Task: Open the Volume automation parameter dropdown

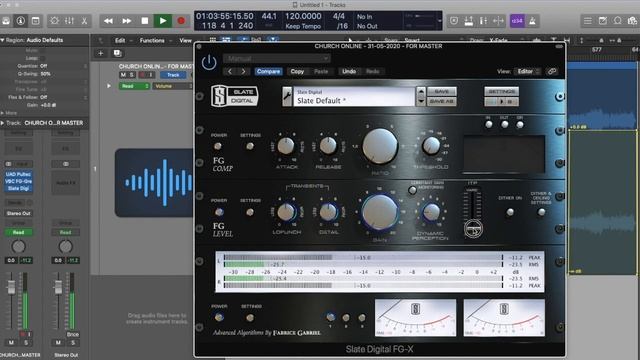Action: pyautogui.click(x=172, y=86)
